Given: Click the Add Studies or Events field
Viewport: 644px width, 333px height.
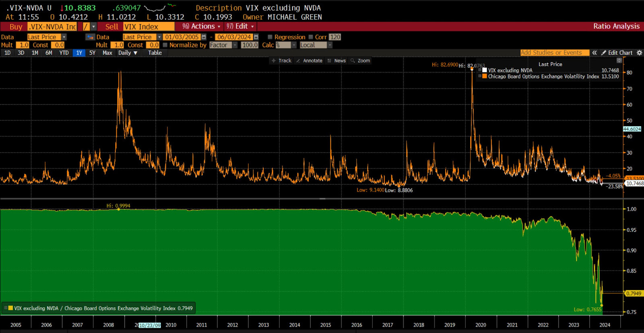Looking at the screenshot, I should (554, 53).
